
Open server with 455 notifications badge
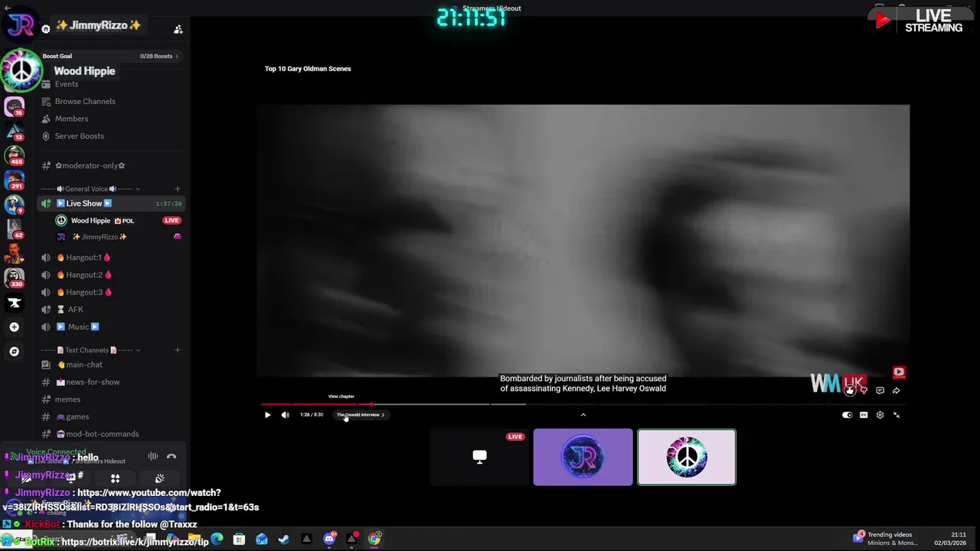pyautogui.click(x=14, y=155)
